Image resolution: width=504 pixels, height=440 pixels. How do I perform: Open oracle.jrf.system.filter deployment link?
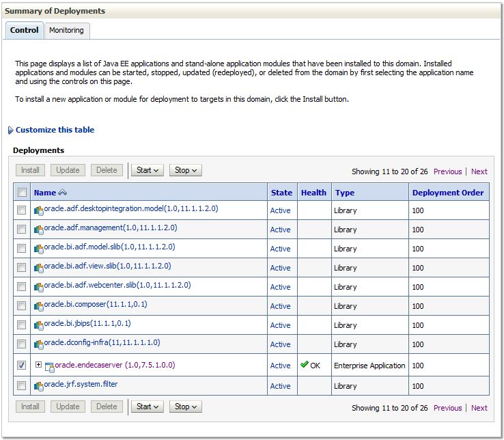[81, 384]
